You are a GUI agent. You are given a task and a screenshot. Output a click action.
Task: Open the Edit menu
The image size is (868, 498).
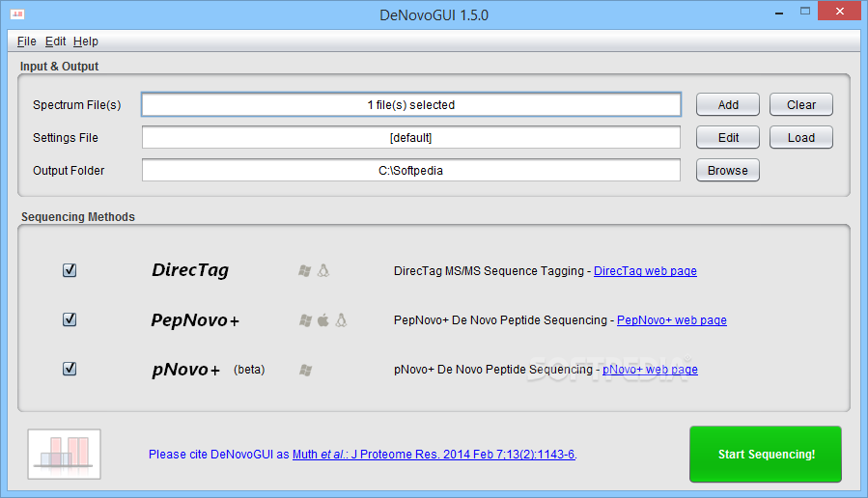55,41
